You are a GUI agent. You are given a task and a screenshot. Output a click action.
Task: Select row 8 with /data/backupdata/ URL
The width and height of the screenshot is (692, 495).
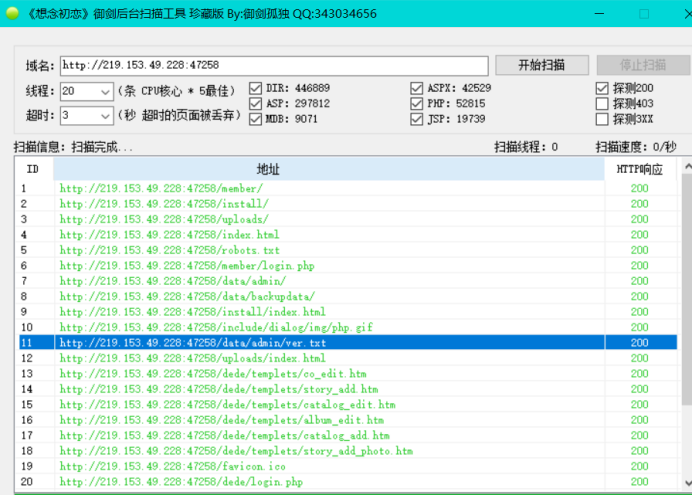[x=348, y=296]
